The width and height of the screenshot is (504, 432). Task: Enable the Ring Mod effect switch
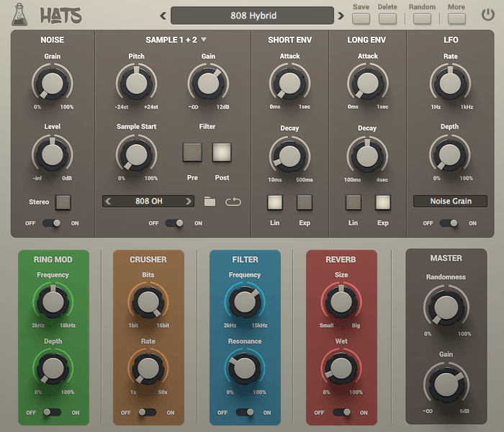coord(53,413)
